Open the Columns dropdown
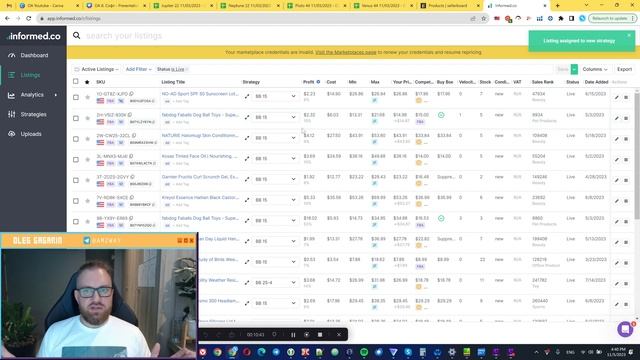 (595, 69)
